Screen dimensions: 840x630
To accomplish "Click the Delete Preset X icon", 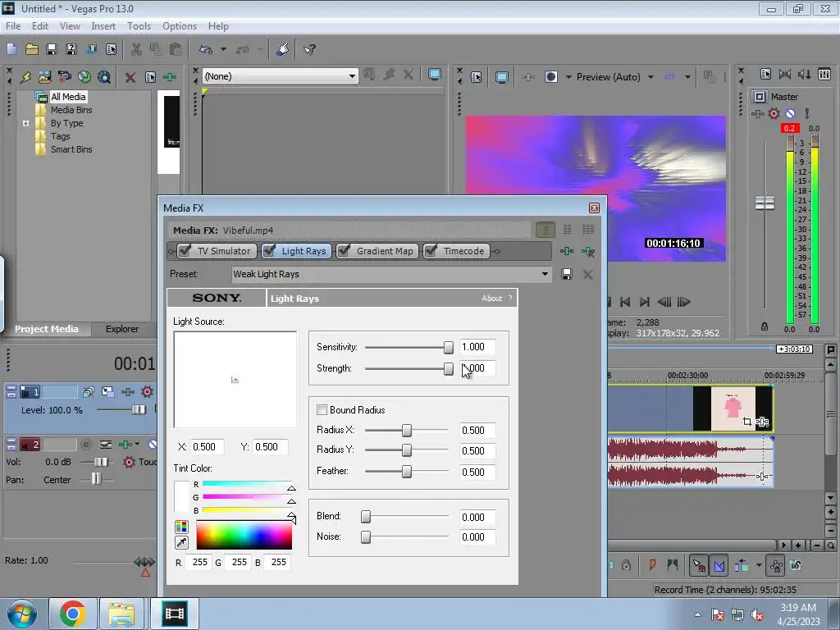I will pos(587,274).
